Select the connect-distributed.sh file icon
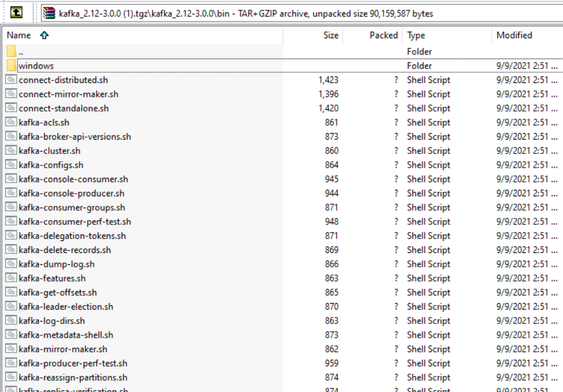563x392 pixels. pos(11,79)
